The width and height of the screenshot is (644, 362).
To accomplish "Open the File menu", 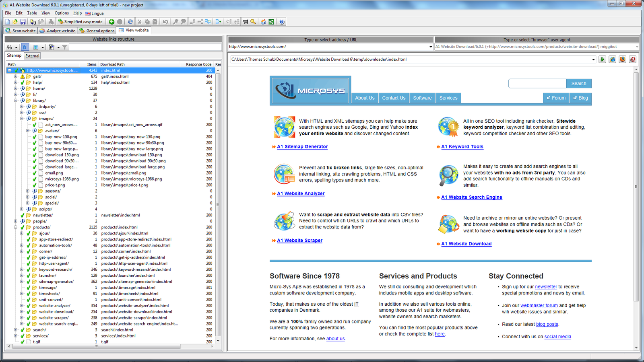I will pos(8,13).
